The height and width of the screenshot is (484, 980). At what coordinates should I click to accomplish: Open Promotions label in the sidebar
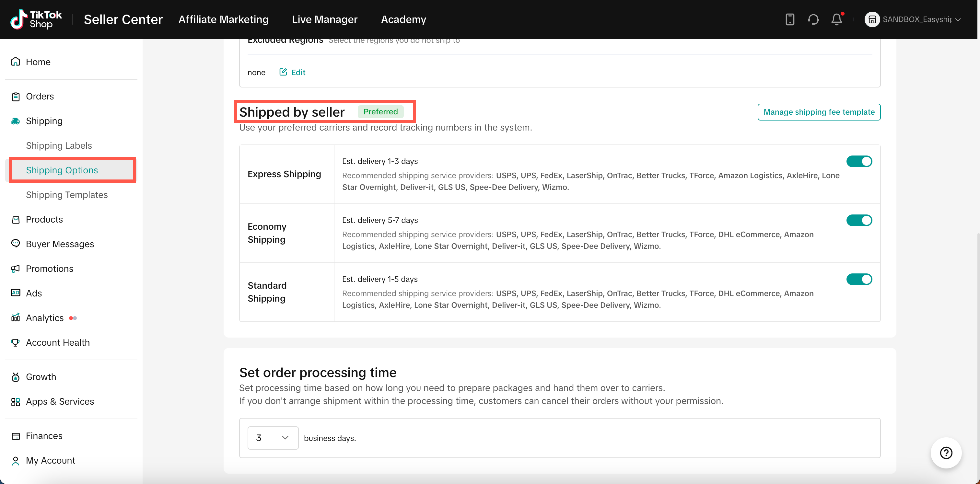[50, 269]
